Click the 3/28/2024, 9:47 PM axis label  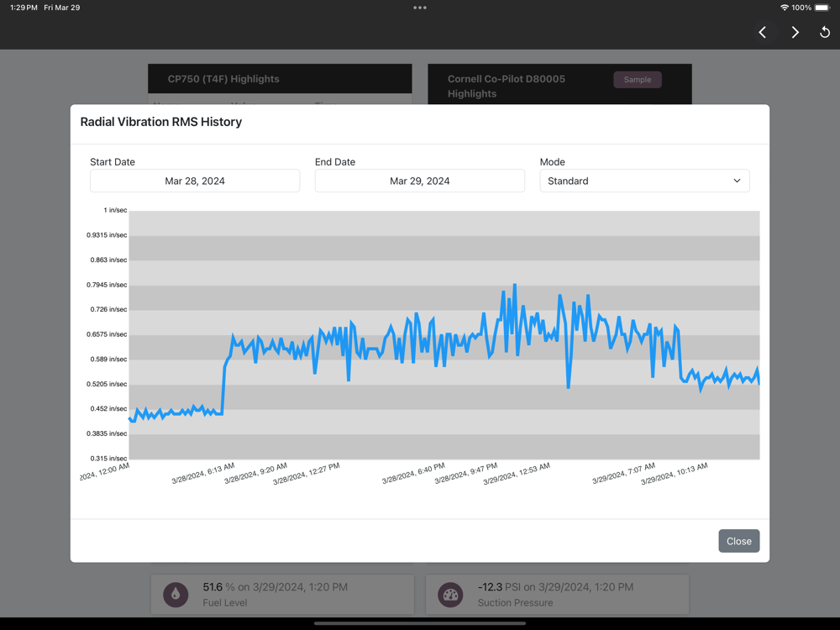click(466, 473)
